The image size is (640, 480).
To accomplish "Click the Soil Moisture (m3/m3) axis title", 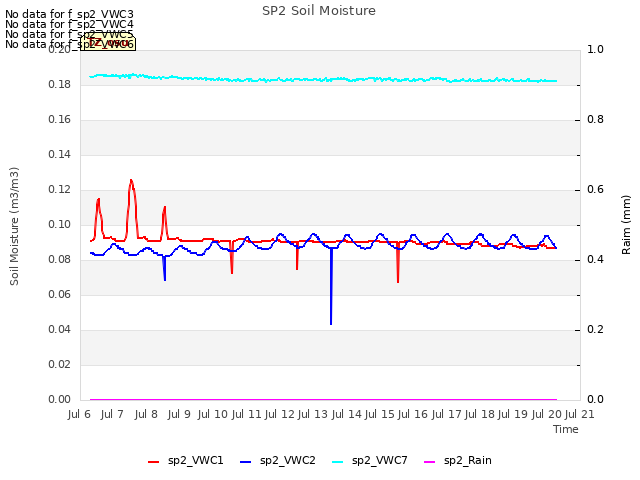I will coord(14,226).
